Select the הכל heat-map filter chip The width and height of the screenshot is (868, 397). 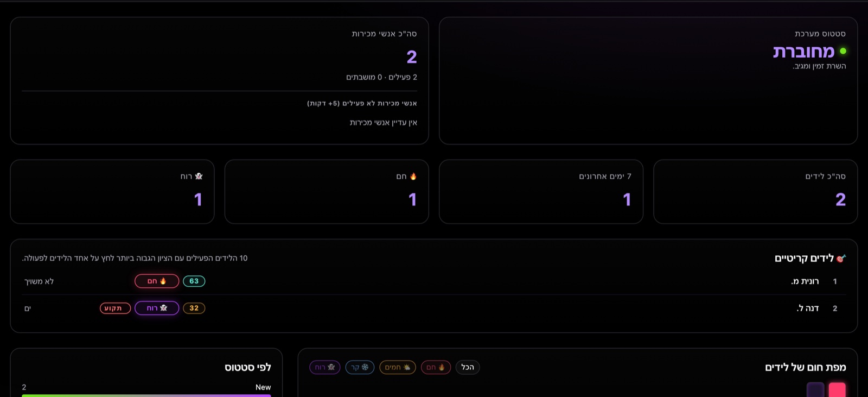click(x=468, y=367)
